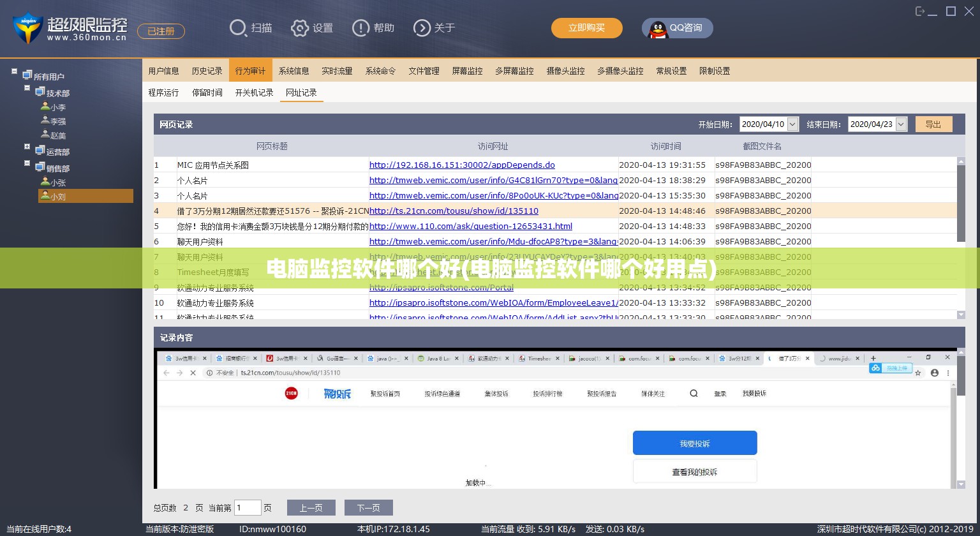
Task: Select the 2020-04-13 13:33:32 table row
Action: click(x=555, y=302)
